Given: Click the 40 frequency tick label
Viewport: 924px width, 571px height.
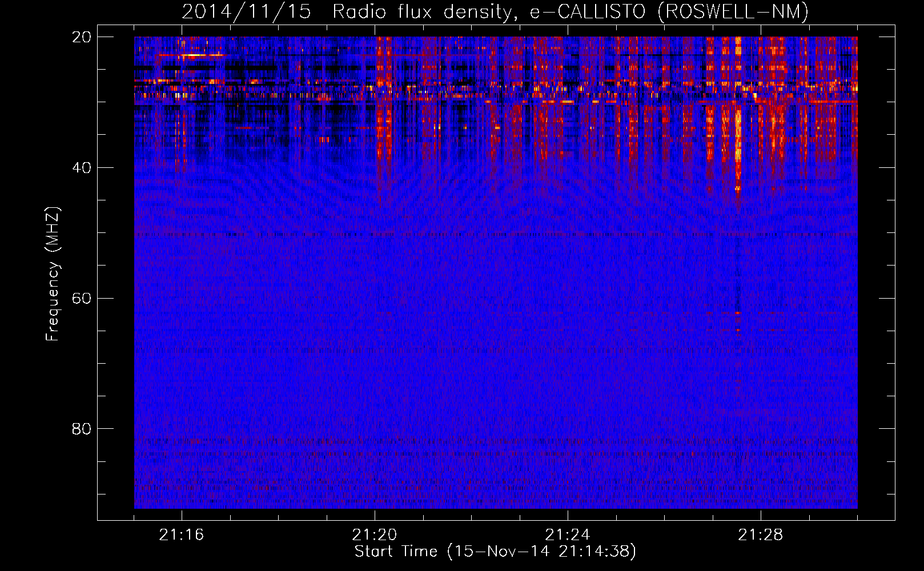Looking at the screenshot, I should point(82,168).
